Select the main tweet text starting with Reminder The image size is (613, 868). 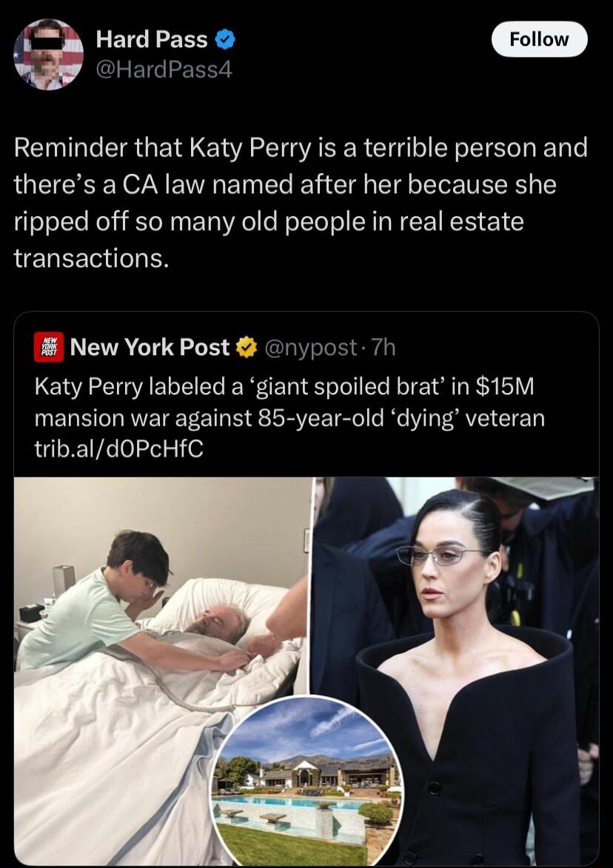tap(301, 203)
